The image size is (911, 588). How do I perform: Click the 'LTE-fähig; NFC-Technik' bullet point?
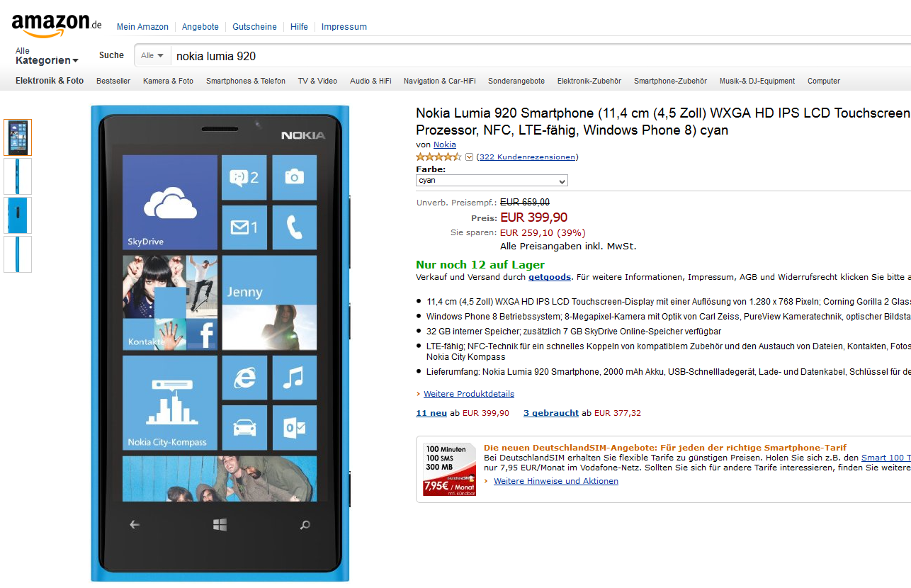pyautogui.click(x=669, y=351)
